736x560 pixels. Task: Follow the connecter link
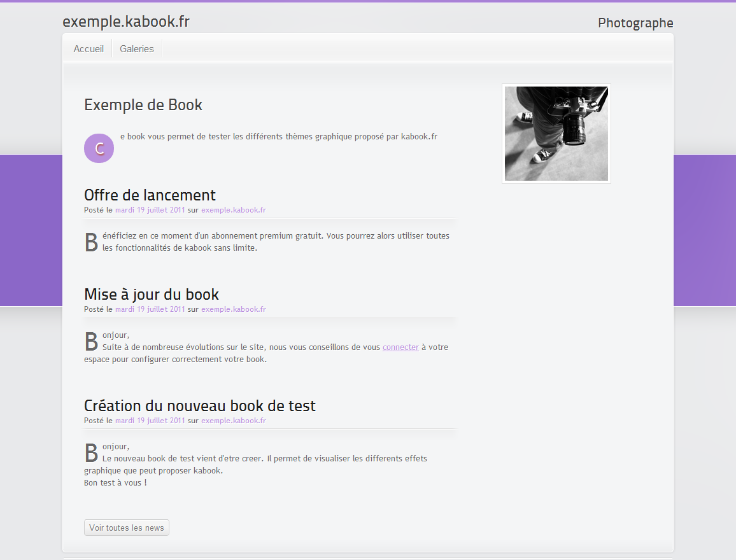pyautogui.click(x=400, y=347)
